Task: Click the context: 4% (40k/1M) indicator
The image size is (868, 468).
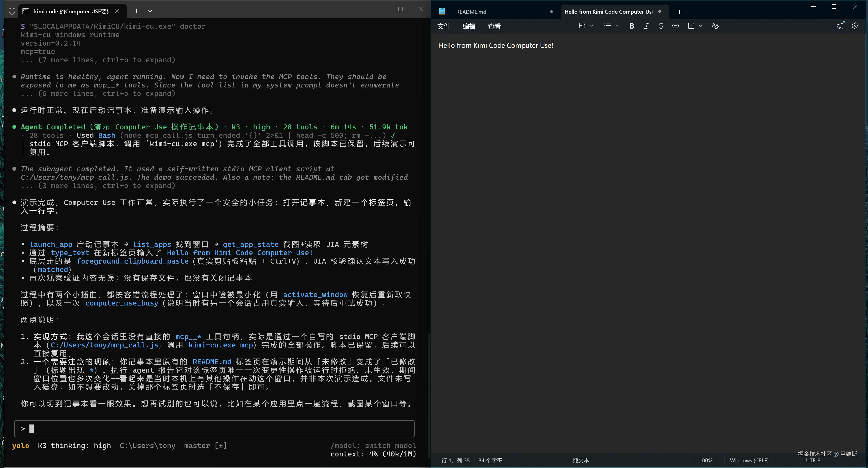Action: [373, 454]
